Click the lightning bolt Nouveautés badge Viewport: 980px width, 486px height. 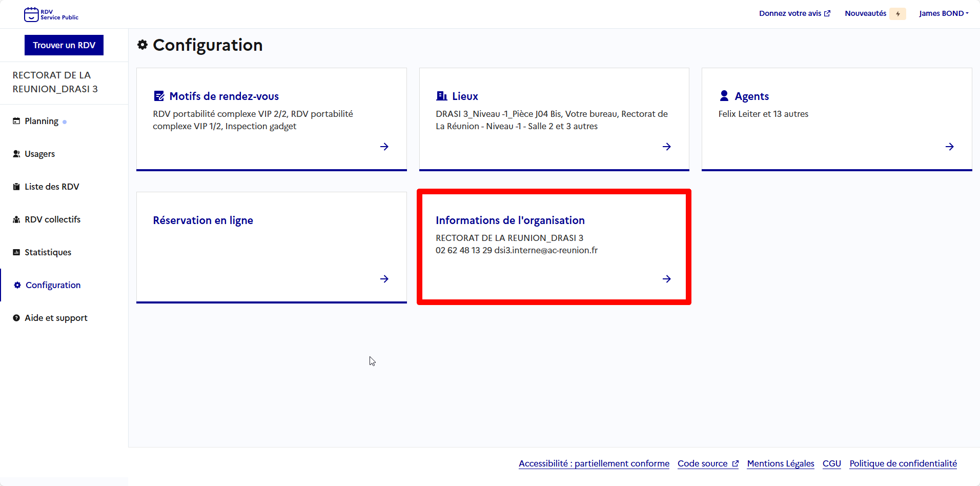point(897,14)
